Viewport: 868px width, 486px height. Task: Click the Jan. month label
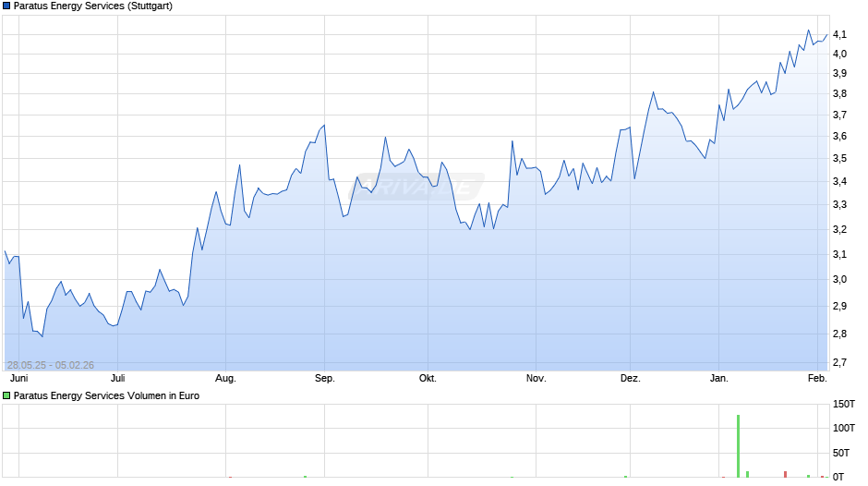(718, 379)
